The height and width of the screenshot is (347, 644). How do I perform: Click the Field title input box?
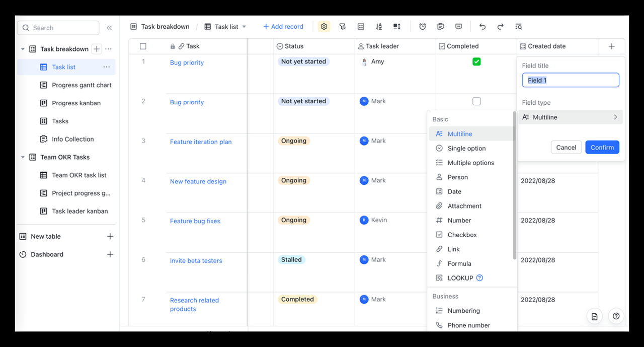(x=571, y=80)
